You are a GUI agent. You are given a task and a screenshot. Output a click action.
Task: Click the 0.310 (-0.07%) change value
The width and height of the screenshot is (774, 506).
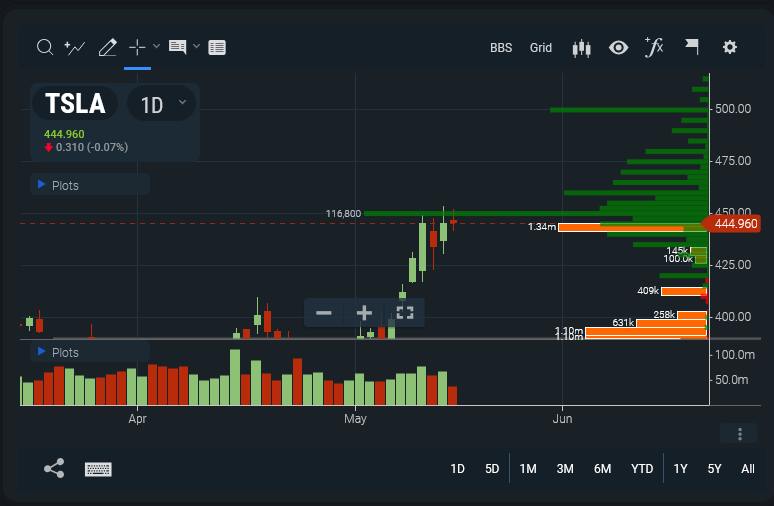92,147
